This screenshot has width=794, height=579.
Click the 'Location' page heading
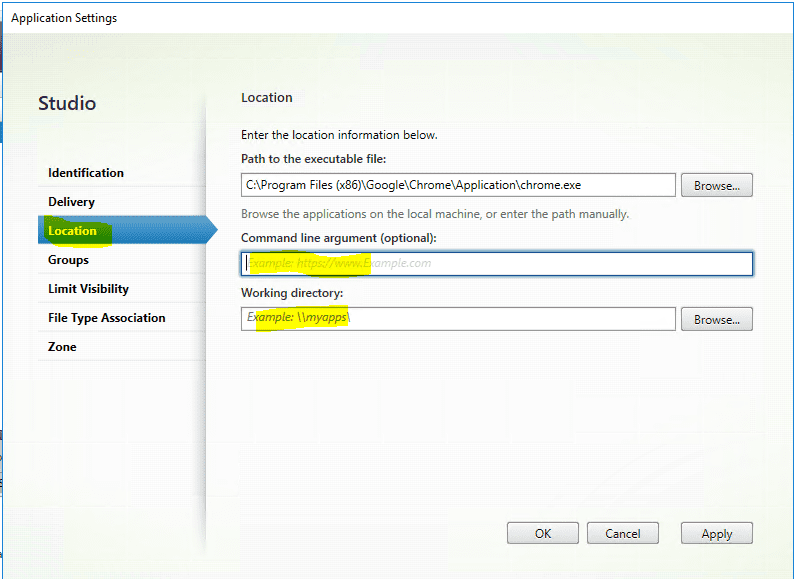point(267,97)
